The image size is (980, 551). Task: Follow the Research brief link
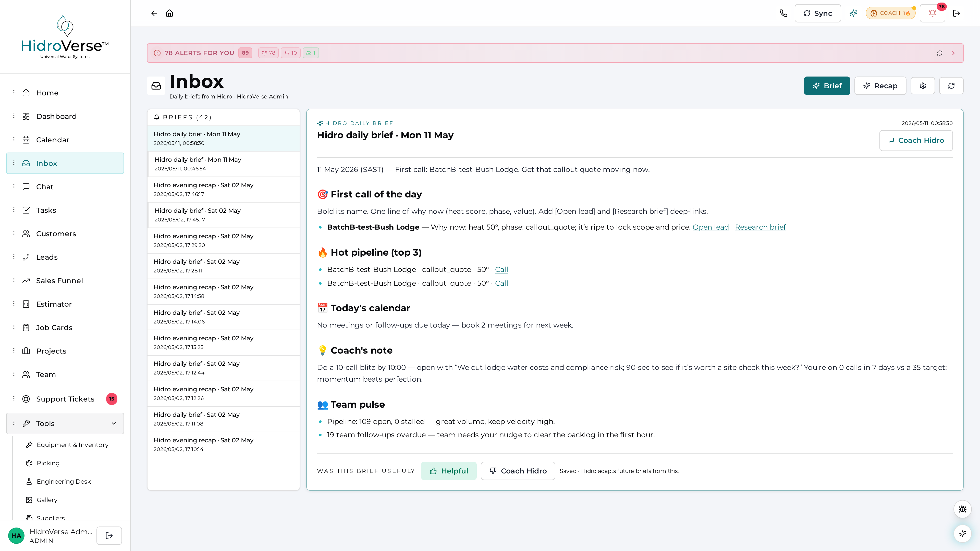pos(760,227)
